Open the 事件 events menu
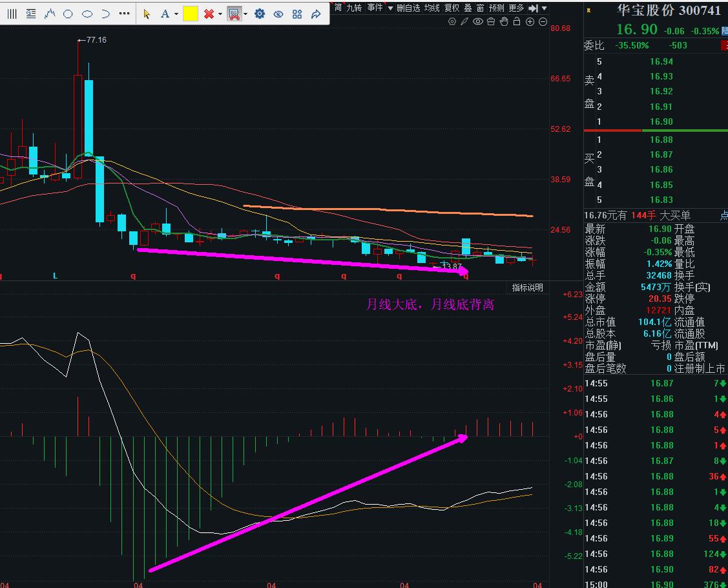728x588 pixels. 375,8
